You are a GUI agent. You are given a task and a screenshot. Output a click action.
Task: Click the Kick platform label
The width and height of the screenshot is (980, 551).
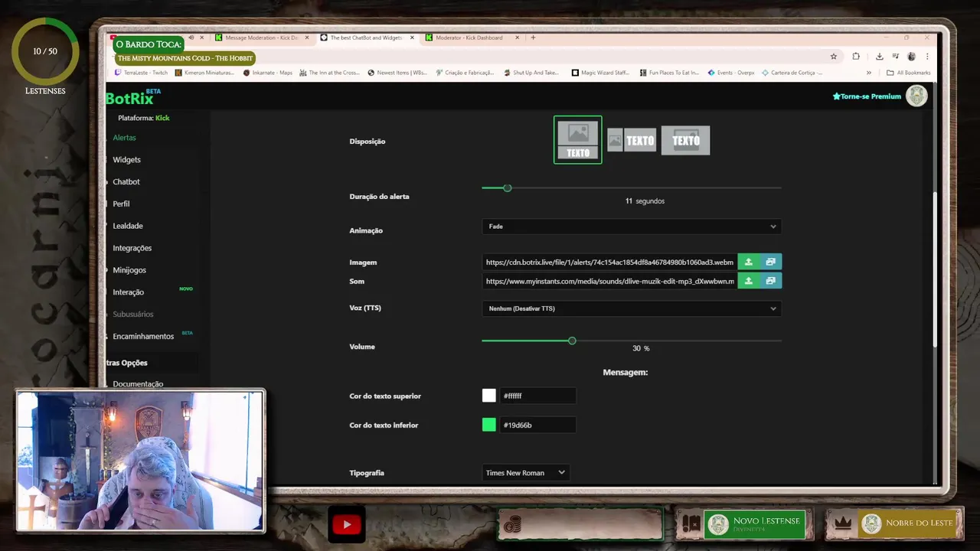coord(162,118)
